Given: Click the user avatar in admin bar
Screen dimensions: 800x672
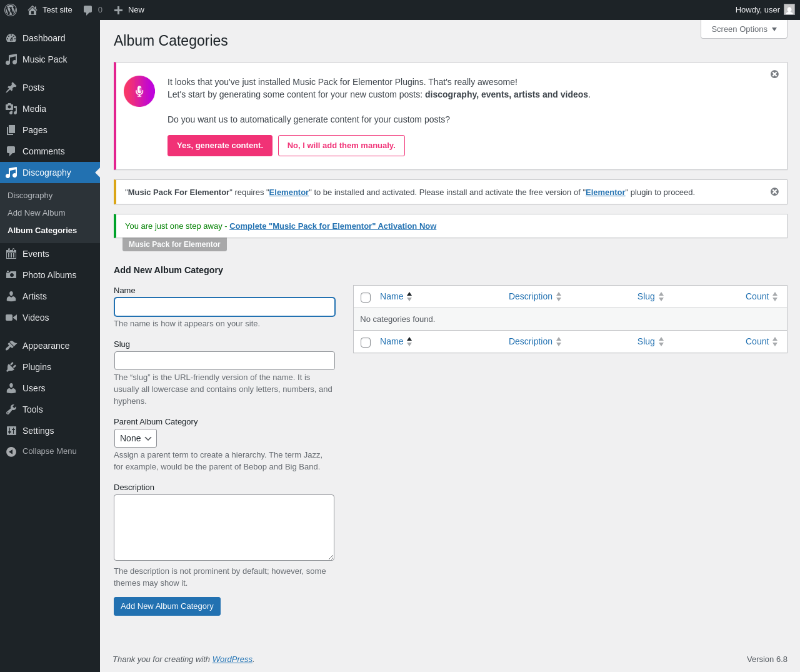Looking at the screenshot, I should pyautogui.click(x=789, y=9).
